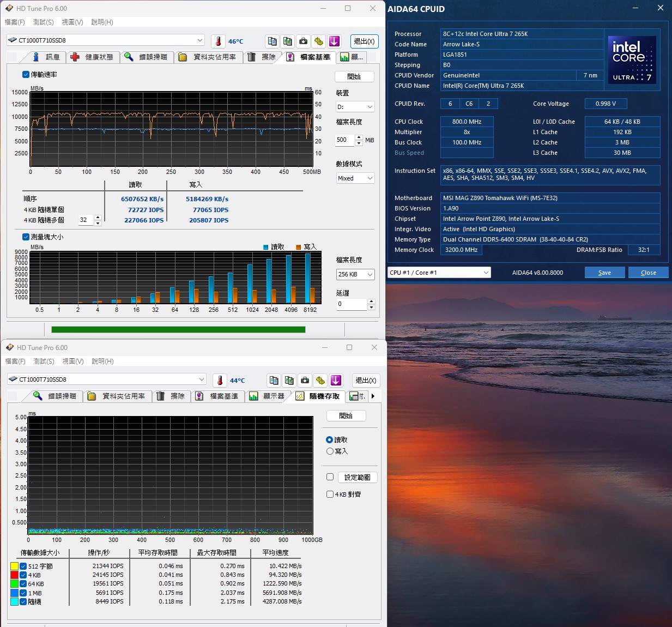Click the copy text icon beside 46°C

tap(272, 41)
